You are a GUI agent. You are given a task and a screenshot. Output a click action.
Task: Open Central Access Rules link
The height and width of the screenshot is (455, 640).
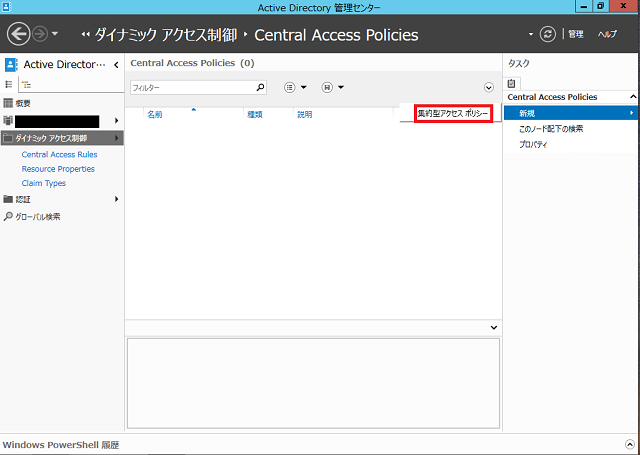pos(59,155)
